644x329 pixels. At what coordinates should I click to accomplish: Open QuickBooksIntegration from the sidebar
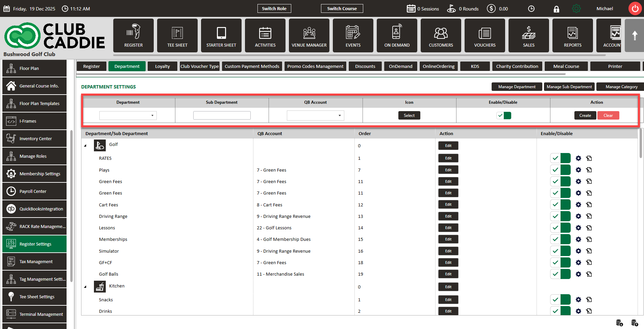coord(34,209)
